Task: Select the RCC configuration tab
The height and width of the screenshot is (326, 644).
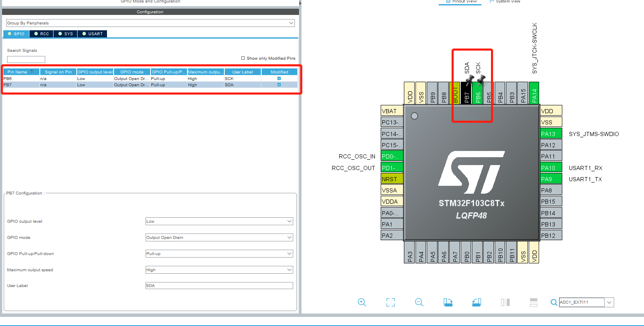Action: [x=41, y=34]
